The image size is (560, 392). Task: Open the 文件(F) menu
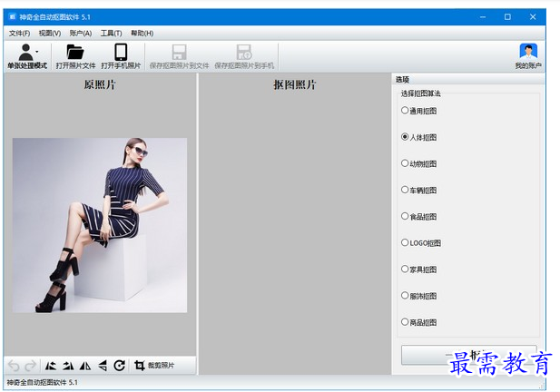(x=19, y=34)
